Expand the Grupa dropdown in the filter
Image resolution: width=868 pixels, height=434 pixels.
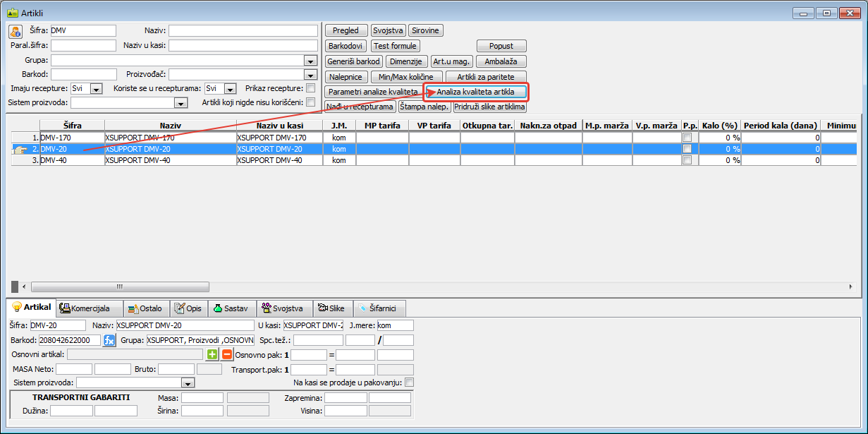(310, 61)
